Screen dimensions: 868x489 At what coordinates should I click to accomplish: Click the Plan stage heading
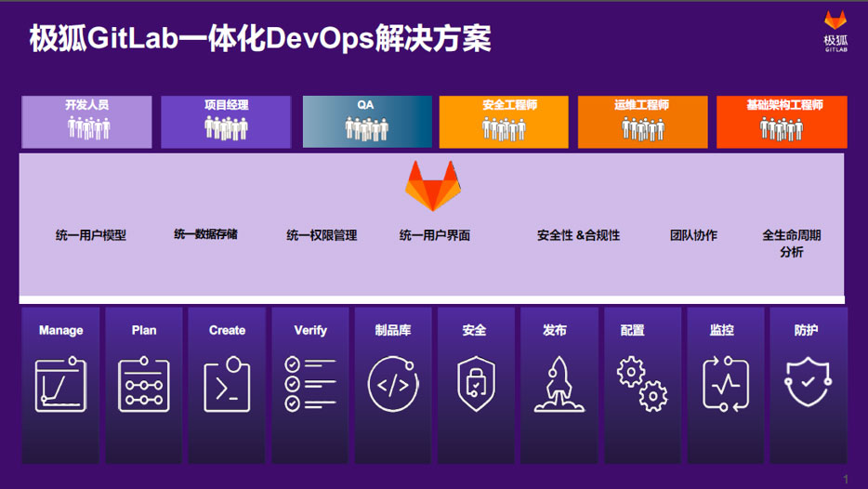[x=144, y=331]
